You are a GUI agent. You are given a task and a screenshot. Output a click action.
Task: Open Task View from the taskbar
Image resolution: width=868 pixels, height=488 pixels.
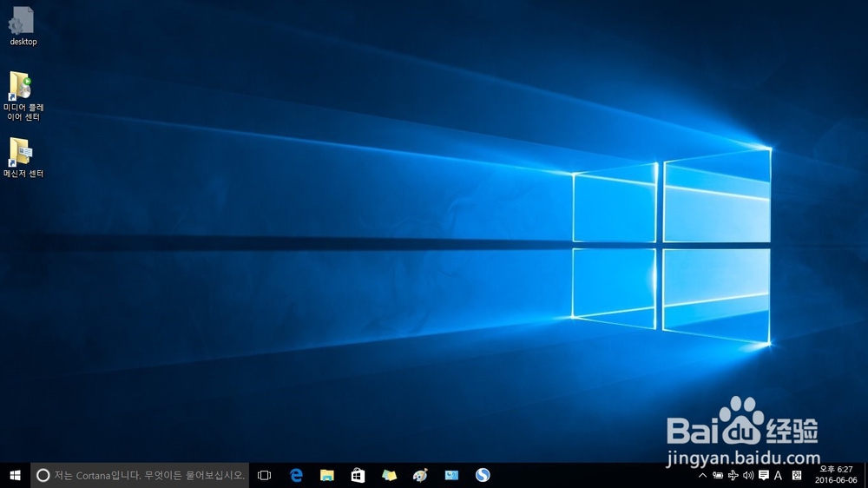pyautogui.click(x=265, y=475)
